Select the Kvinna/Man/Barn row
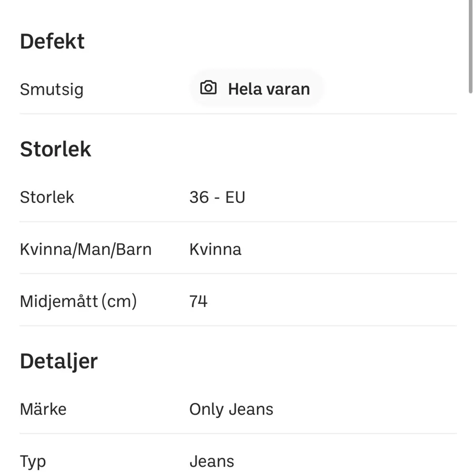Image resolution: width=476 pixels, height=476 pixels. [x=86, y=249]
